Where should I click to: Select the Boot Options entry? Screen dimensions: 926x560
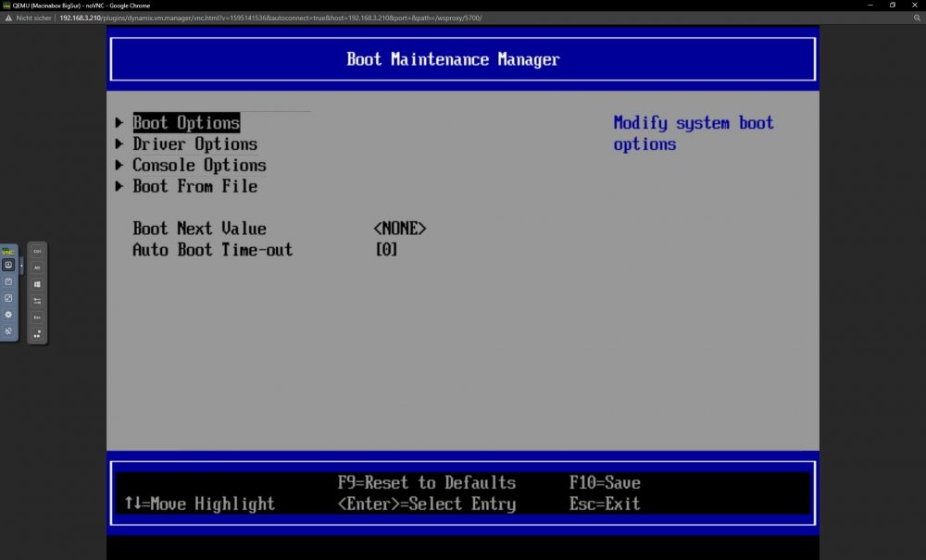(x=186, y=123)
